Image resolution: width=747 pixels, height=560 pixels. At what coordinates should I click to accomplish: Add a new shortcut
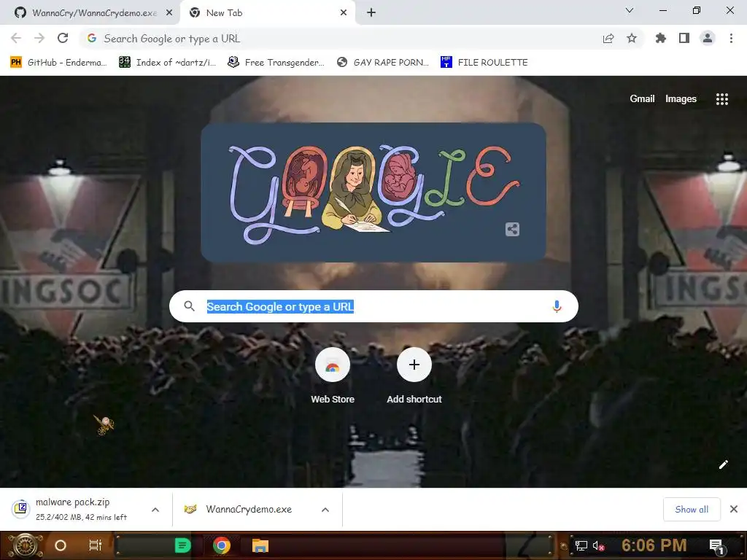click(414, 376)
